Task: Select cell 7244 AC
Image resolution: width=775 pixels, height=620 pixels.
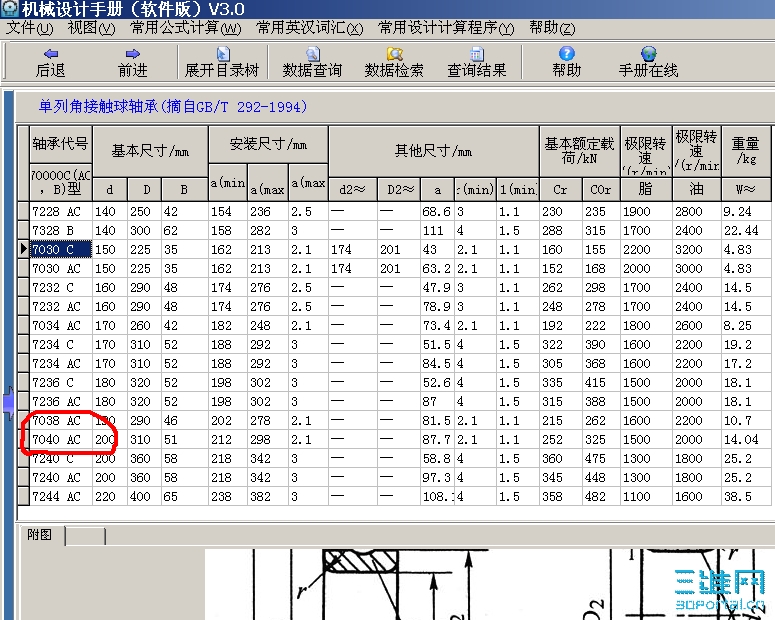Action: 61,496
